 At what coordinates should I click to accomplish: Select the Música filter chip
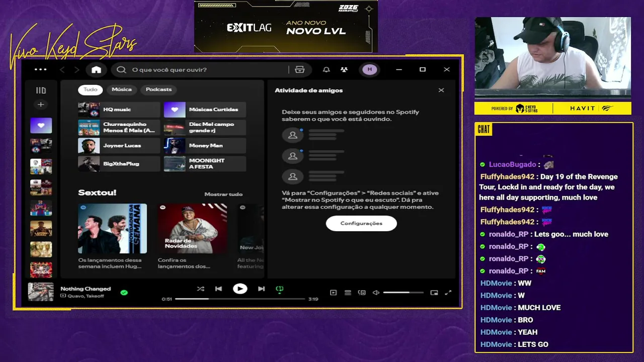click(x=122, y=89)
